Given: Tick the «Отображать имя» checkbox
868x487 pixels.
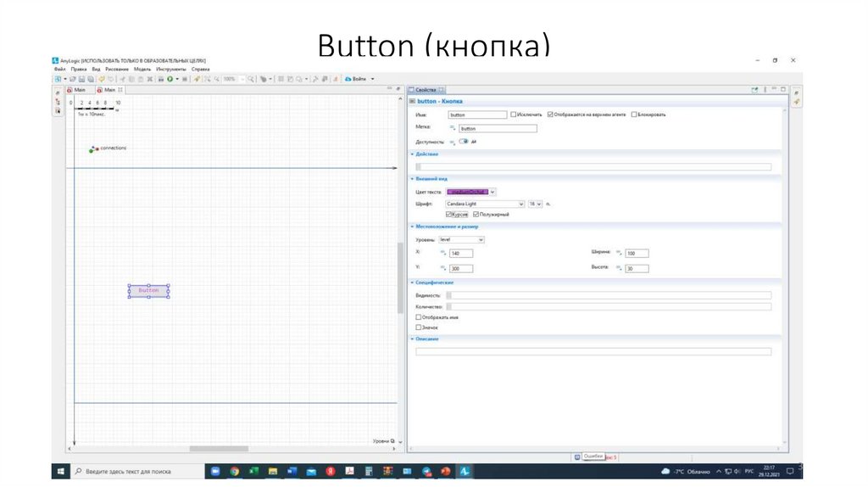Looking at the screenshot, I should [419, 317].
